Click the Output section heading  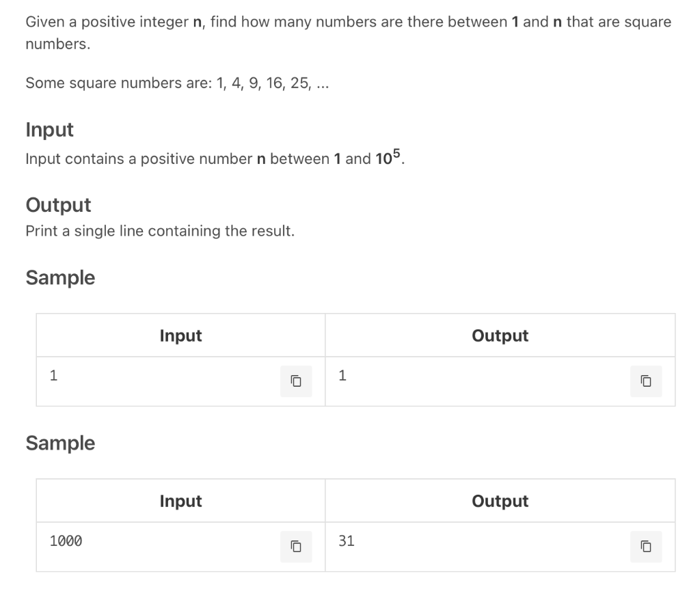point(59,205)
